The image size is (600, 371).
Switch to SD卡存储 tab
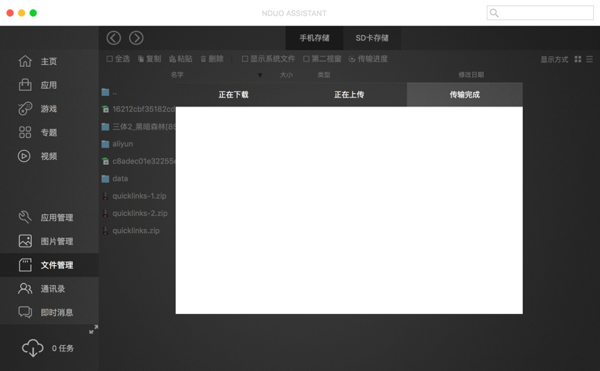(372, 38)
